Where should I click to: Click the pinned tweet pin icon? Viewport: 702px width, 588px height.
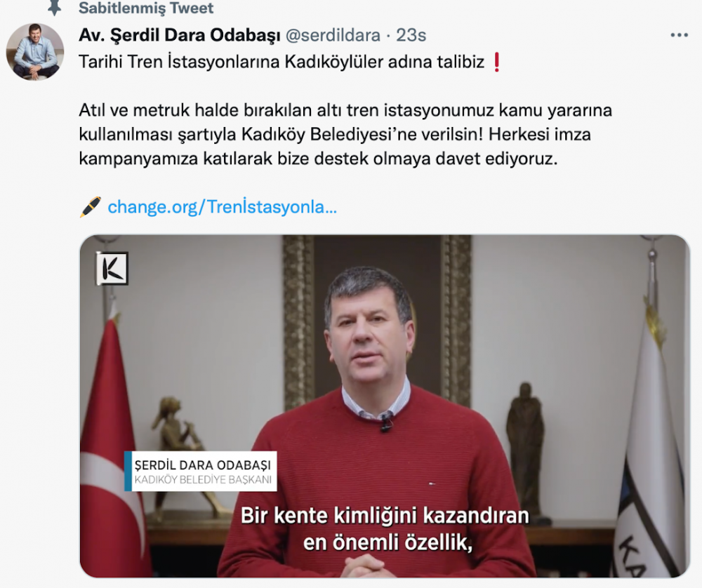[54, 8]
